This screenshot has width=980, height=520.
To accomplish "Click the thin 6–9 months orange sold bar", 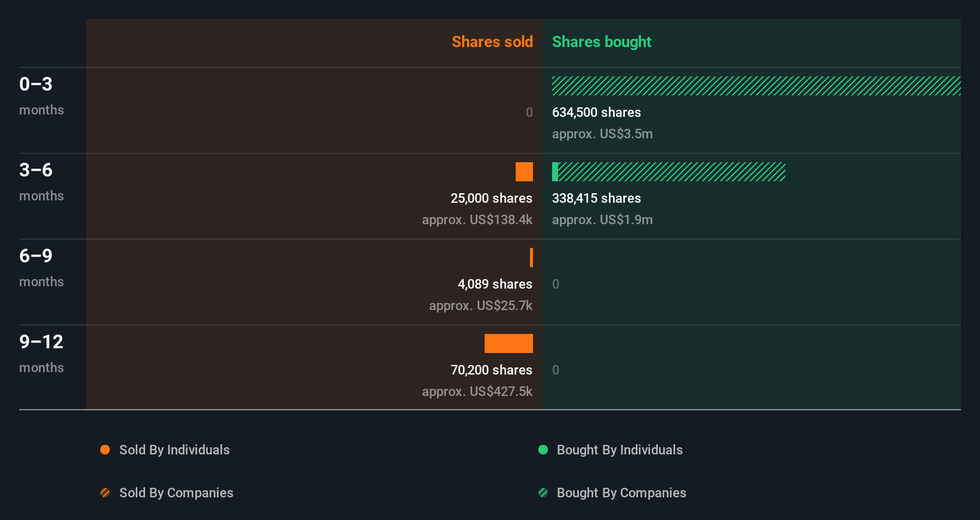I will pyautogui.click(x=531, y=258).
